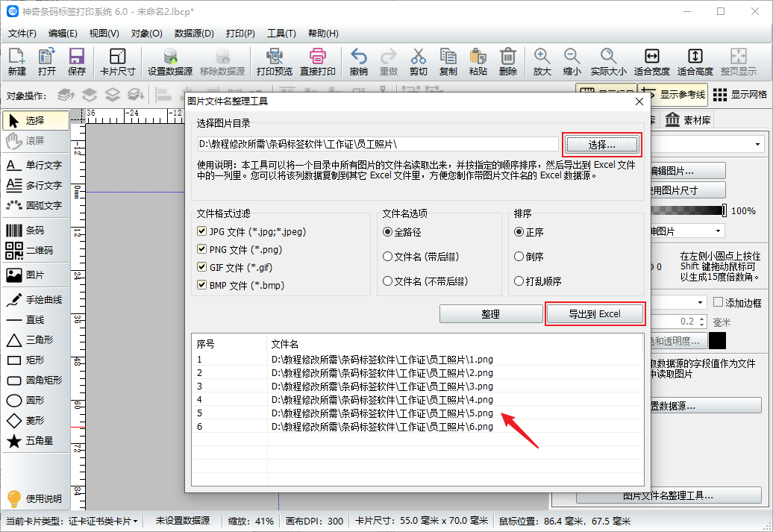
Task: Open 设置数据源 database settings icon
Action: click(170, 61)
